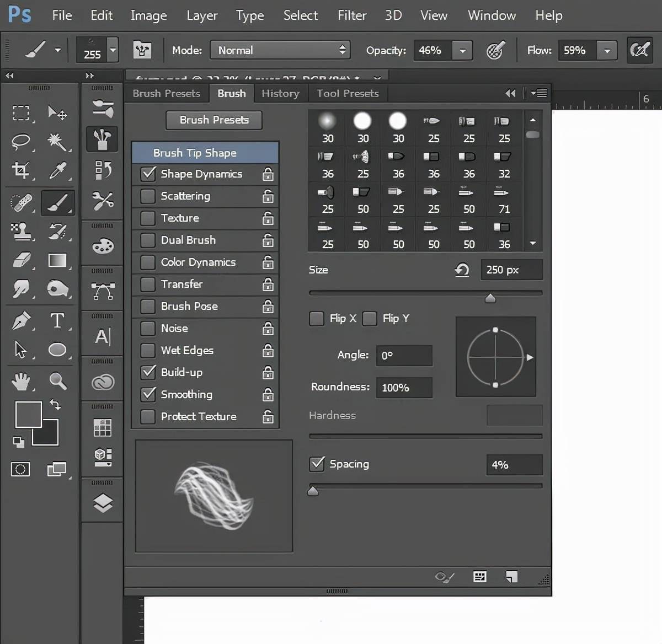Image resolution: width=662 pixels, height=644 pixels.
Task: Select the Clone Stamp tool
Action: click(21, 231)
